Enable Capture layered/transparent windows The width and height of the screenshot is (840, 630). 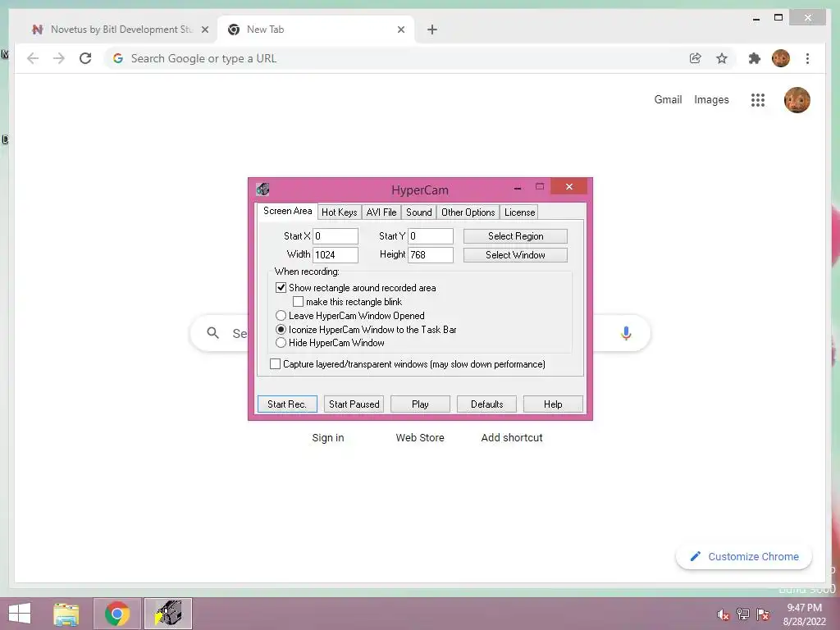pyautogui.click(x=276, y=363)
